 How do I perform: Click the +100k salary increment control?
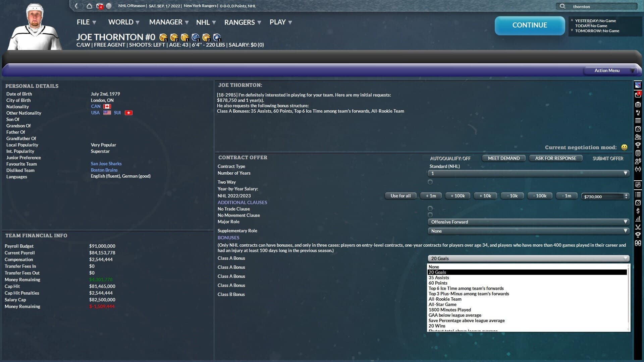[x=458, y=196]
